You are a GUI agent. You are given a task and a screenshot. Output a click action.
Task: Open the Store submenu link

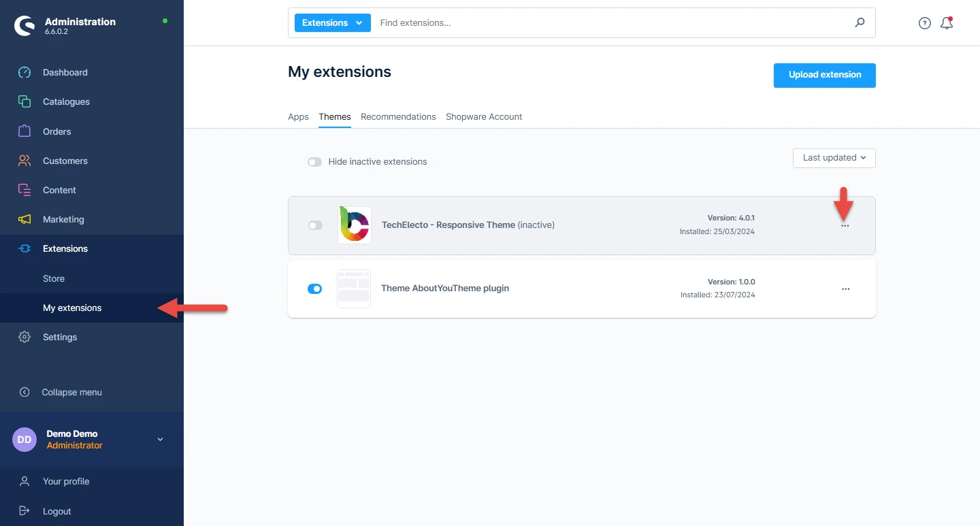(x=54, y=279)
